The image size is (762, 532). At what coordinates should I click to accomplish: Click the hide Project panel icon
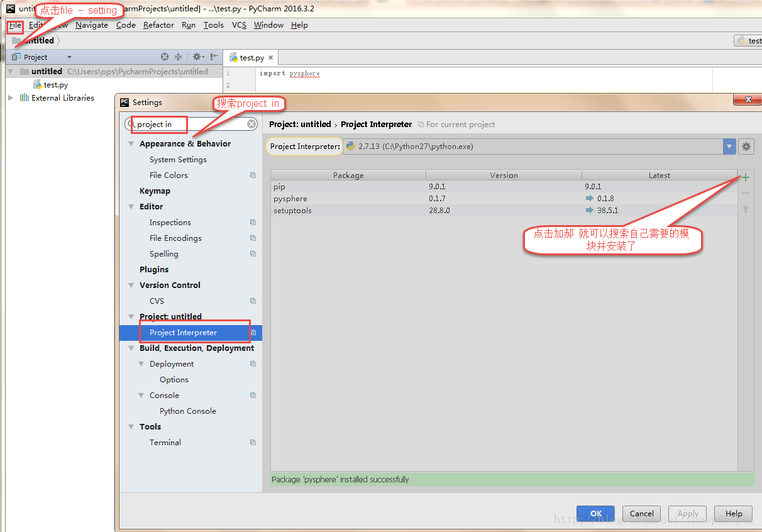(x=214, y=57)
